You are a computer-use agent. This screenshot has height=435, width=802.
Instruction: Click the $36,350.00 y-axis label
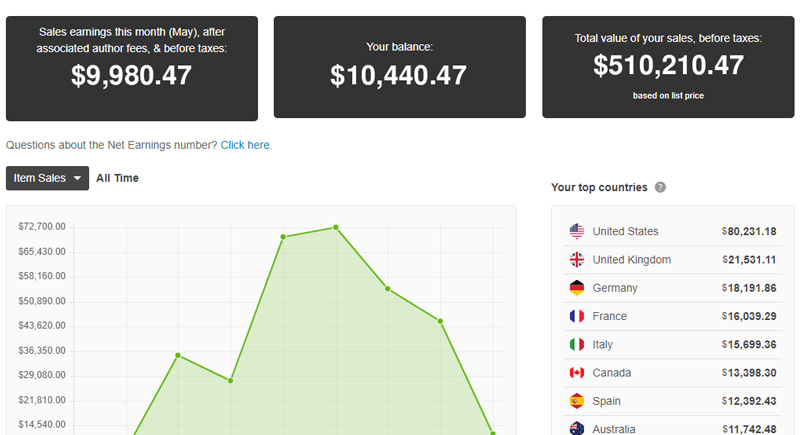(42, 351)
